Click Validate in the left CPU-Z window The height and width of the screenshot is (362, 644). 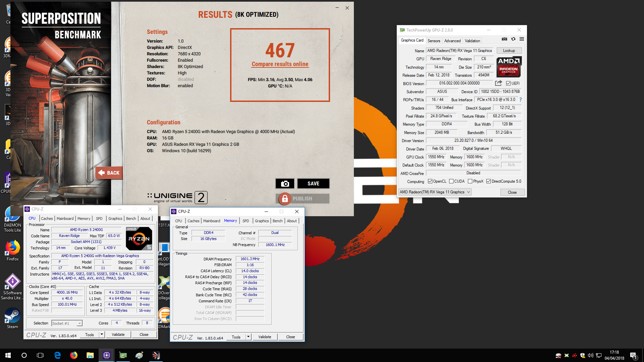tap(118, 335)
